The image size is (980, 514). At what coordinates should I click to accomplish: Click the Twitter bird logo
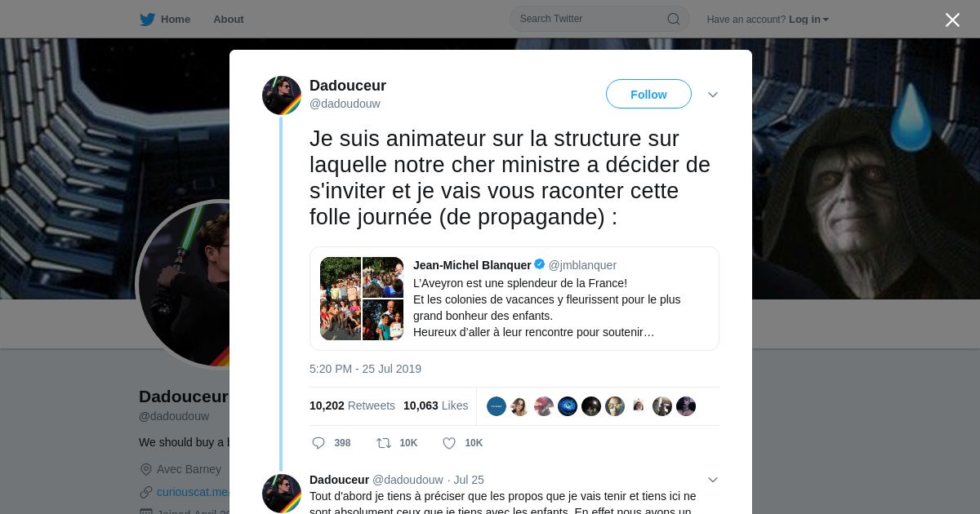click(x=147, y=19)
